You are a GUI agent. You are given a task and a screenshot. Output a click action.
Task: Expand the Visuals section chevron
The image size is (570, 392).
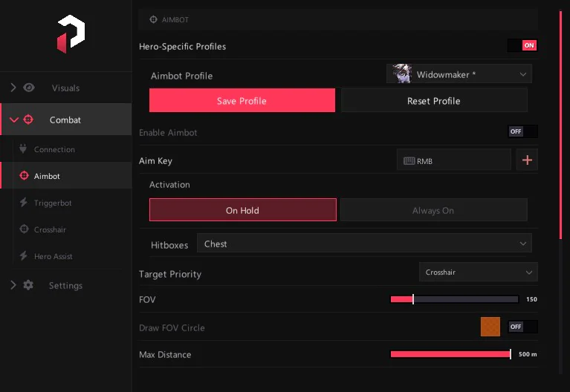point(13,88)
